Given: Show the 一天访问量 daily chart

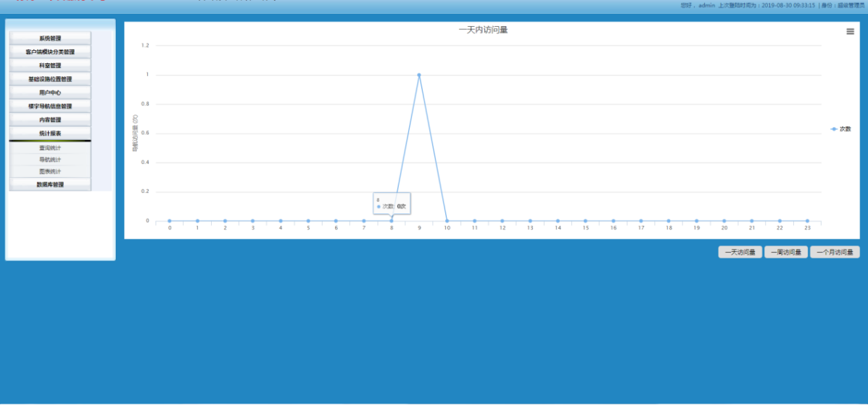Looking at the screenshot, I should pyautogui.click(x=740, y=253).
